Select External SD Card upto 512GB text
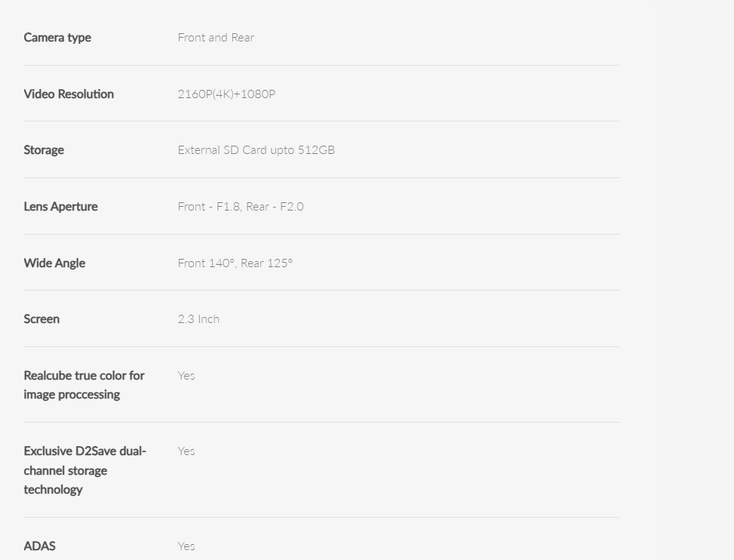The height and width of the screenshot is (560, 734). pyautogui.click(x=256, y=150)
